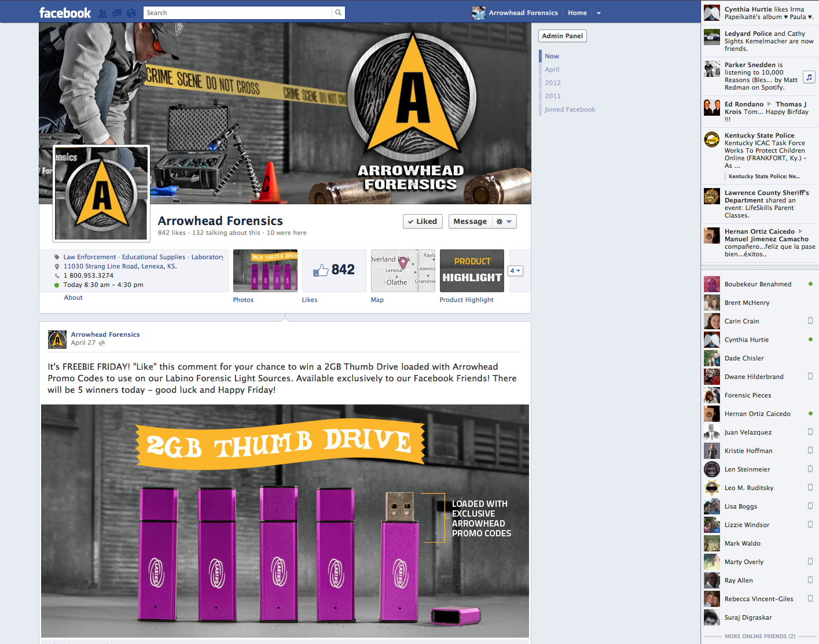
Task: Jump to Now in timeline
Action: pyautogui.click(x=552, y=56)
